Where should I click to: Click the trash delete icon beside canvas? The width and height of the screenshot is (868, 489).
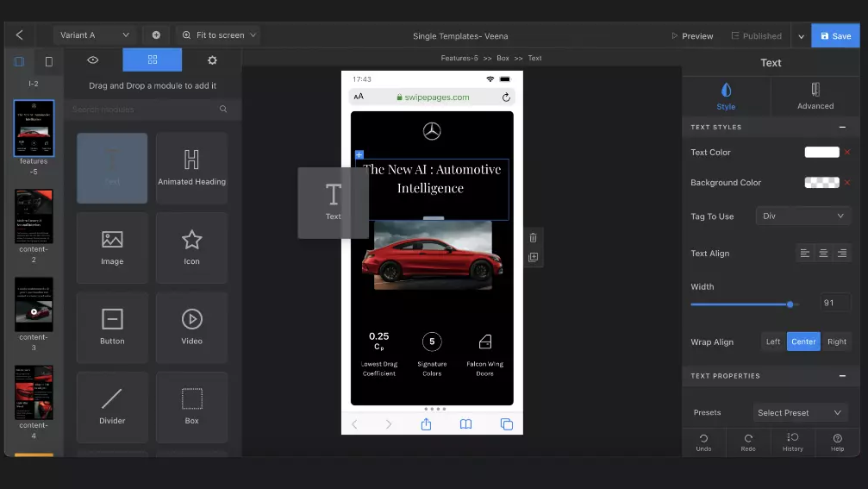coord(533,238)
